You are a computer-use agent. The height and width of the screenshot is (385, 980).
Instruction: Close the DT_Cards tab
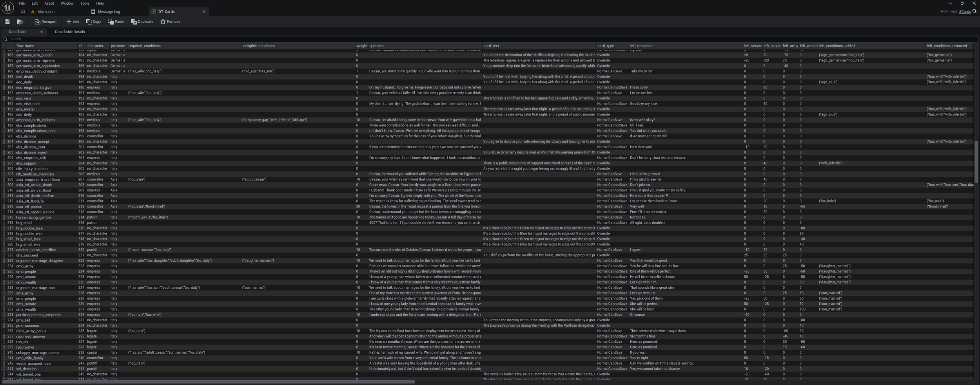pyautogui.click(x=204, y=12)
